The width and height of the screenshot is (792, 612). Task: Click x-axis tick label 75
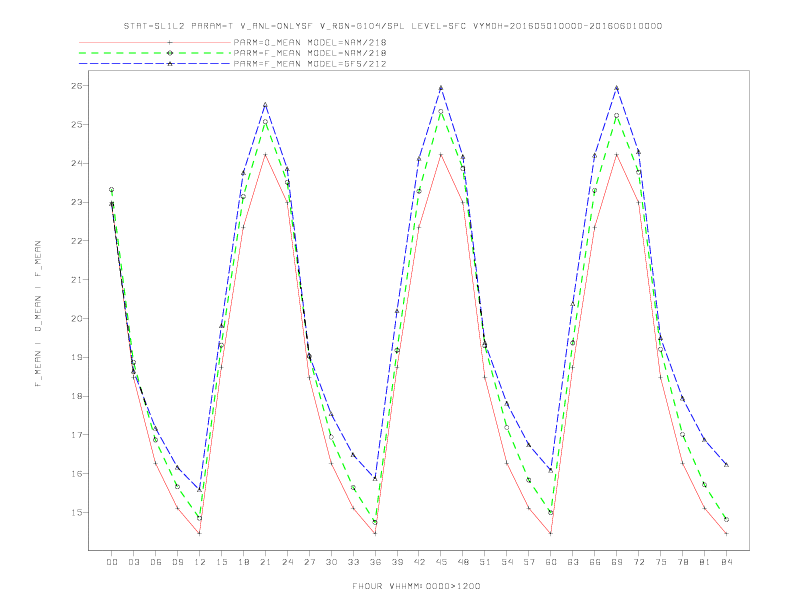coord(661,562)
